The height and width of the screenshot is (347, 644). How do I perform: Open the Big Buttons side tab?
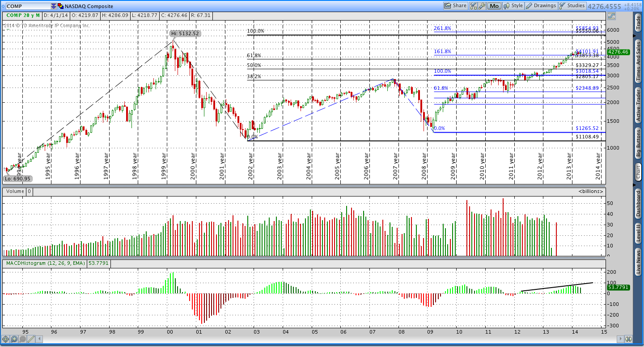(x=638, y=143)
